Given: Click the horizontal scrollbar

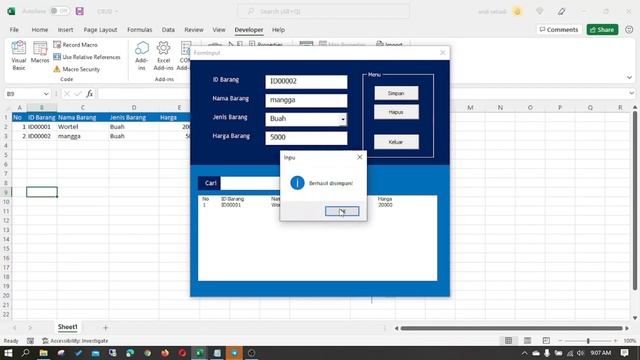Looking at the screenshot, I should coord(511,328).
